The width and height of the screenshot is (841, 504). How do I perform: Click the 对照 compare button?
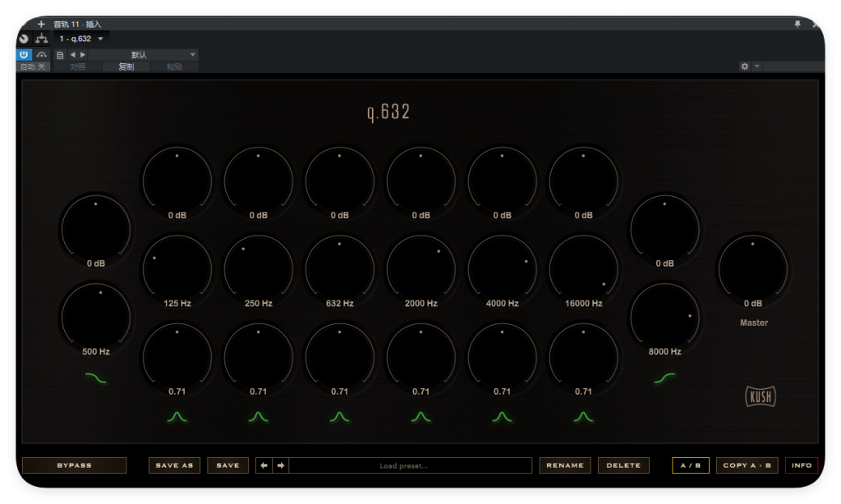pyautogui.click(x=78, y=66)
